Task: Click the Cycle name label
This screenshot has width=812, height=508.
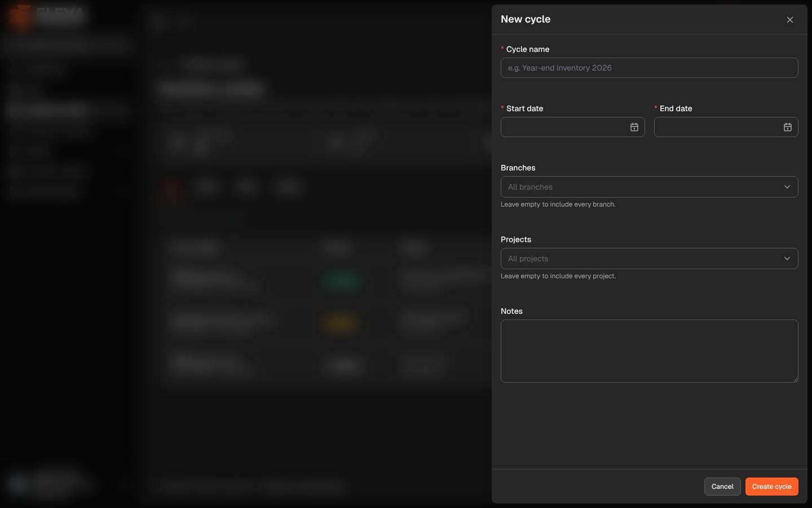Action: (x=528, y=49)
